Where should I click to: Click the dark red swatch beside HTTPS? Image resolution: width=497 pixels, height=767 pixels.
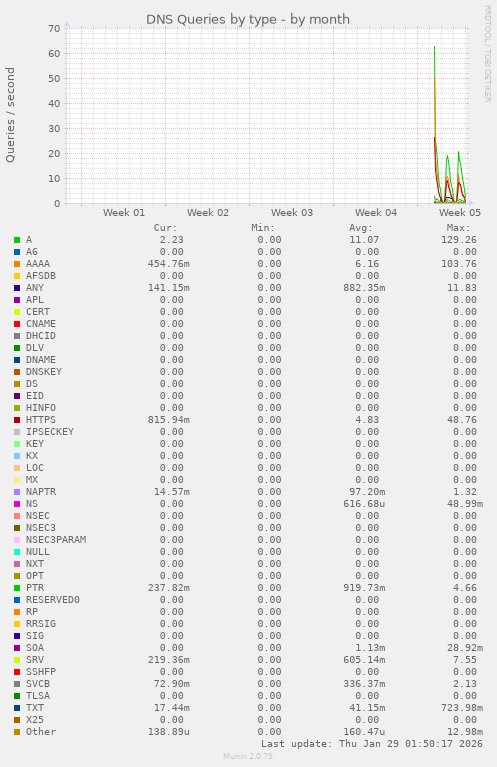(17, 420)
